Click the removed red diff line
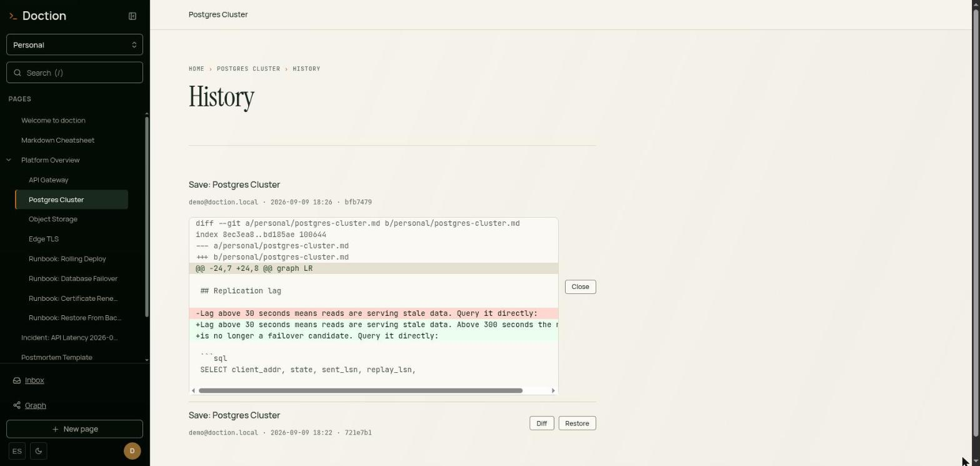 [x=374, y=313]
